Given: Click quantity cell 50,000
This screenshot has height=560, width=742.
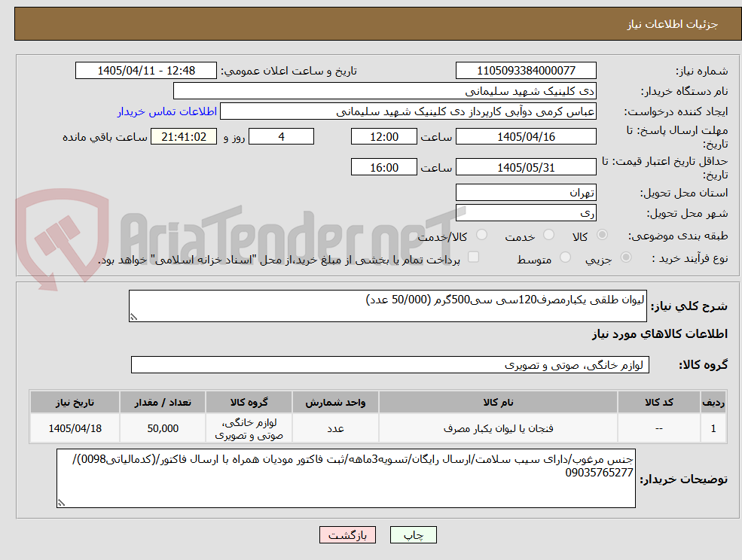Looking at the screenshot, I should click(x=162, y=428).
